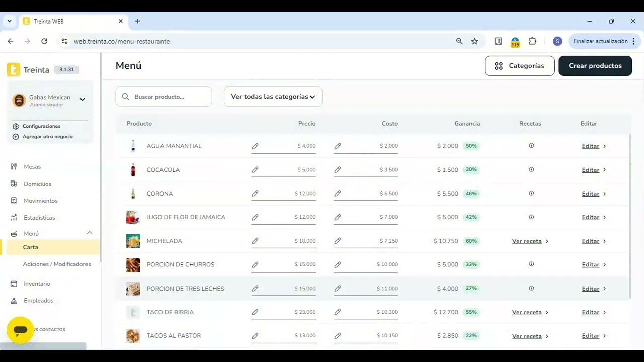This screenshot has height=362, width=644.
Task: Click the 60% profit badge for MICHELADA
Action: coord(471,241)
